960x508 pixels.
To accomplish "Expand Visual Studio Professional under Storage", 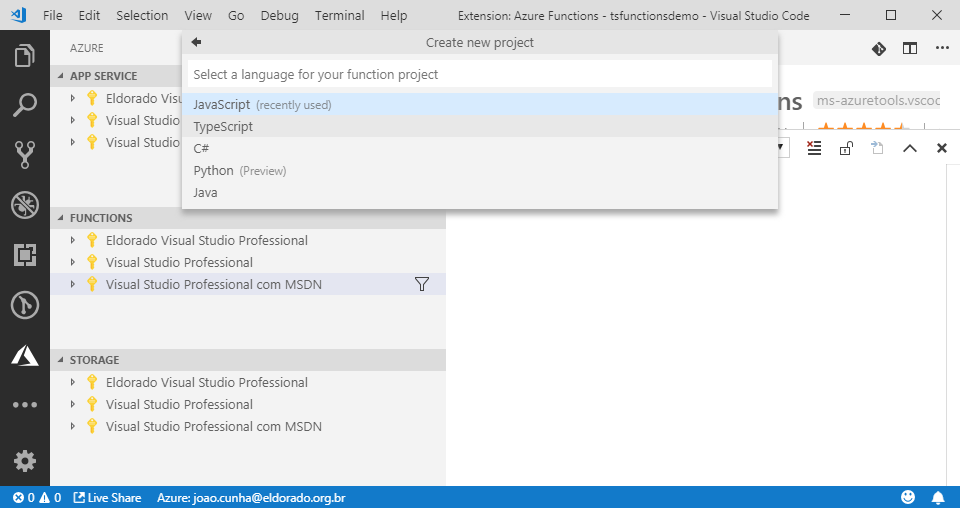I will (73, 404).
